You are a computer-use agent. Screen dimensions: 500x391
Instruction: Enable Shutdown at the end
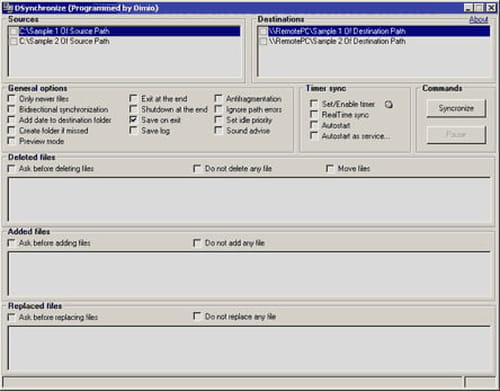[133, 109]
